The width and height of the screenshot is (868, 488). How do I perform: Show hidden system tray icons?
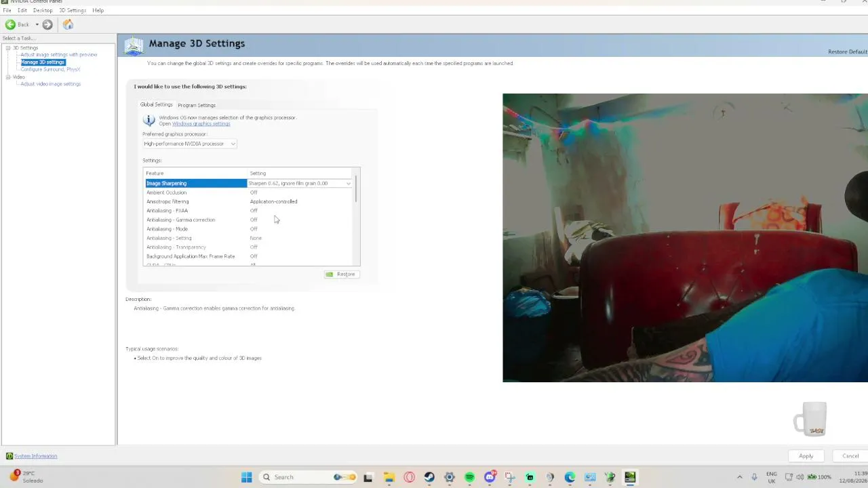[740, 477]
